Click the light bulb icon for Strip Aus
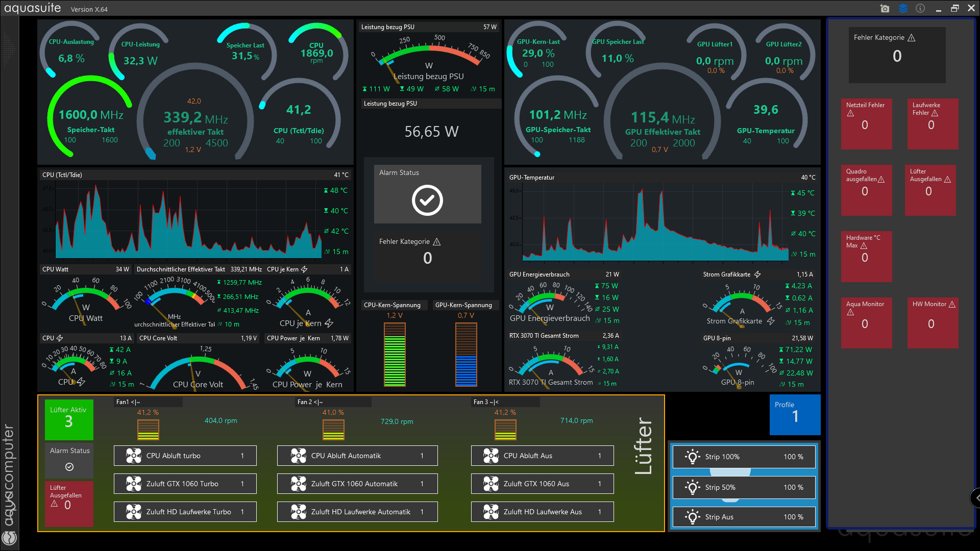 [692, 517]
